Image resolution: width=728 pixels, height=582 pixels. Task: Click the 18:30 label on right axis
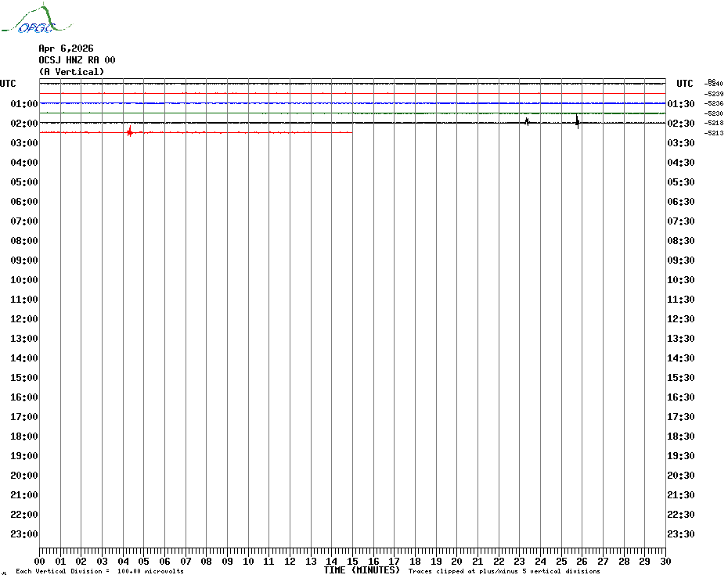(x=680, y=436)
